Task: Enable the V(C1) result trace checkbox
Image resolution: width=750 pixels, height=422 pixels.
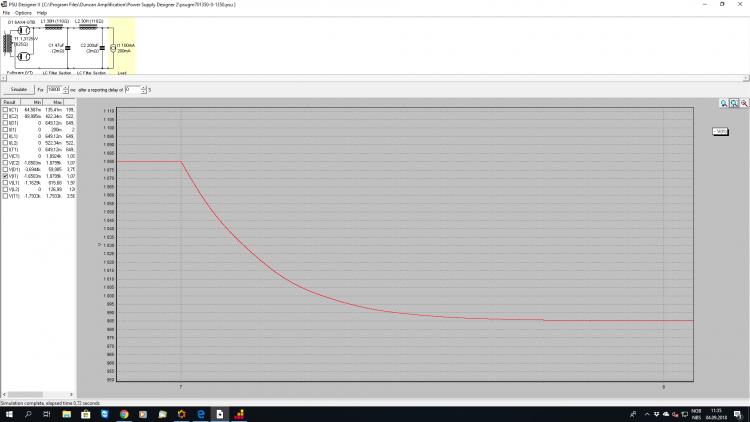Action: pyautogui.click(x=5, y=156)
